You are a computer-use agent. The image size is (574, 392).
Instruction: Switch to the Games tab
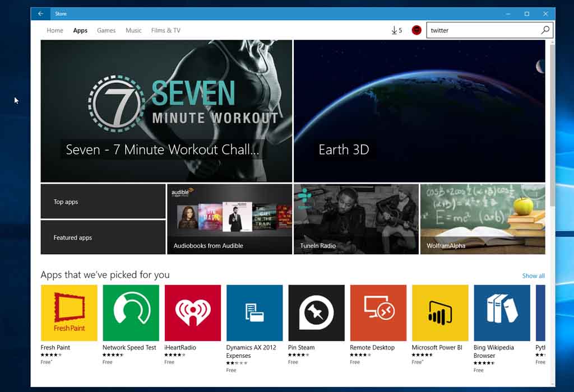(106, 30)
